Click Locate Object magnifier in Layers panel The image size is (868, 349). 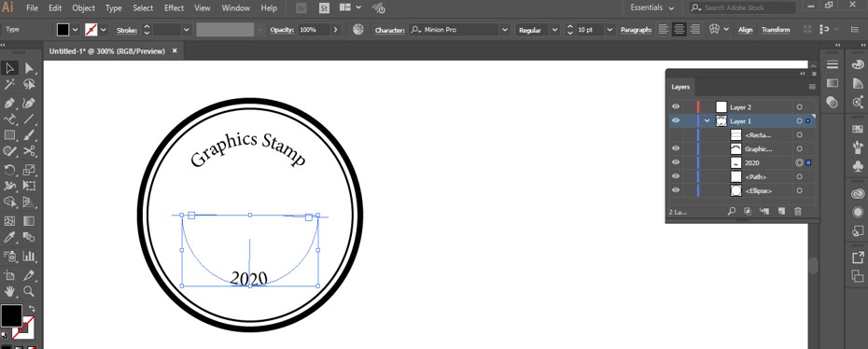[x=732, y=211]
